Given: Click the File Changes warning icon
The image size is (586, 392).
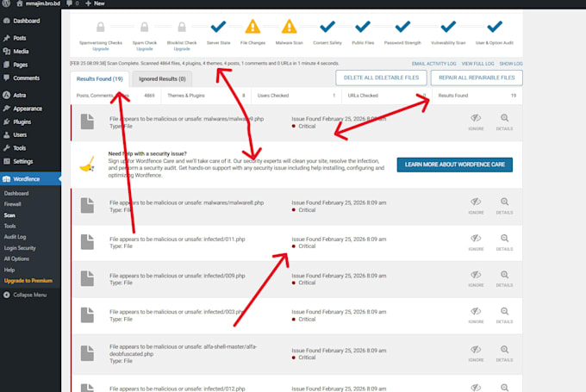Looking at the screenshot, I should 252,27.
